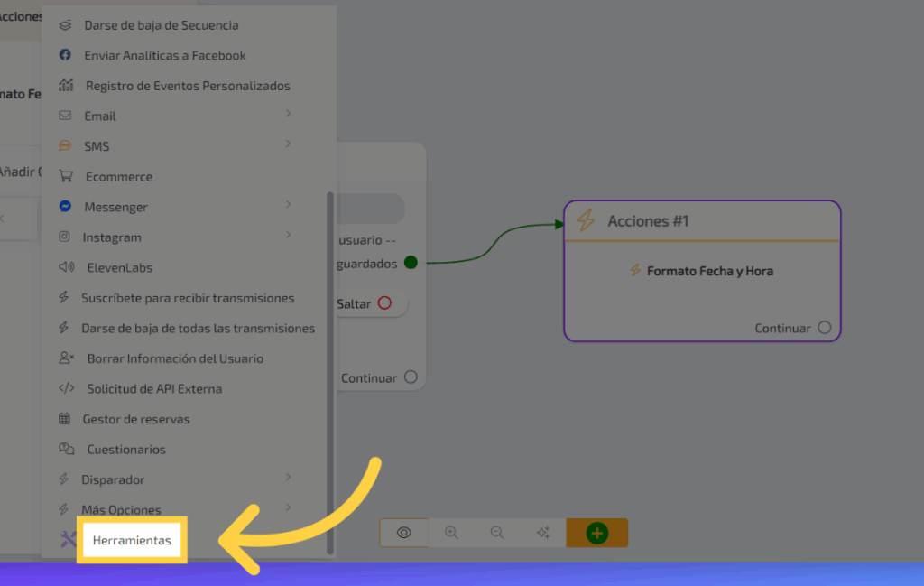Expand the SMS submenu chevron
Viewport: 924px width, 586px height.
288,144
